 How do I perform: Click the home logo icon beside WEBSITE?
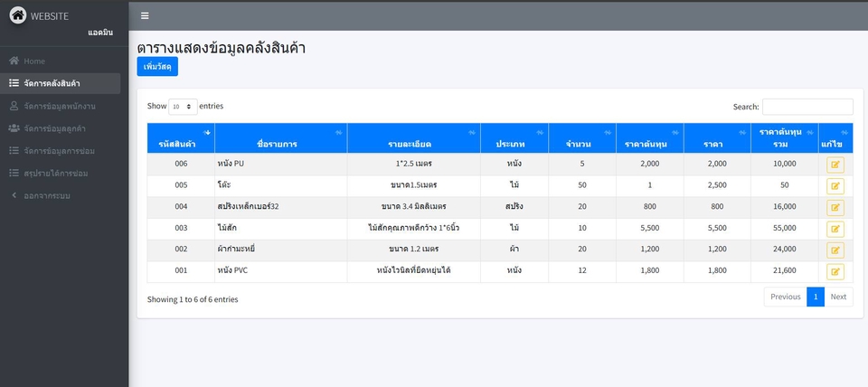18,15
